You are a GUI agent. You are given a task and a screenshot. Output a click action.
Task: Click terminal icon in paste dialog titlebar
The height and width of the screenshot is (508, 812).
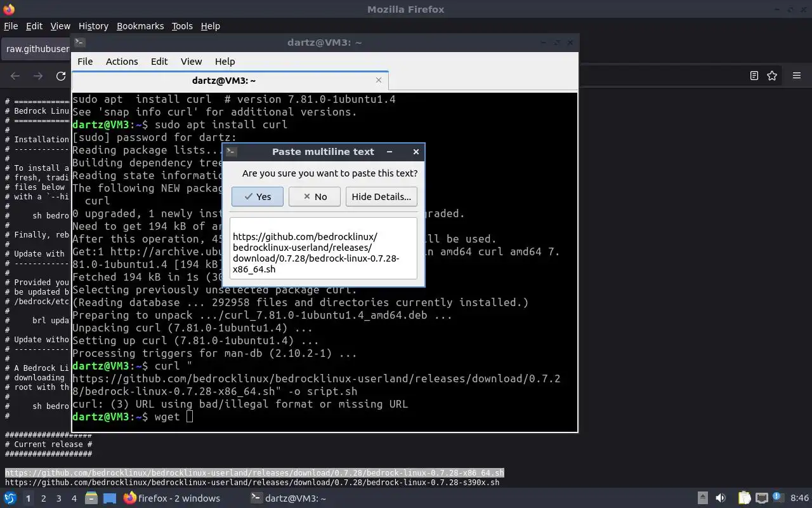pos(232,152)
